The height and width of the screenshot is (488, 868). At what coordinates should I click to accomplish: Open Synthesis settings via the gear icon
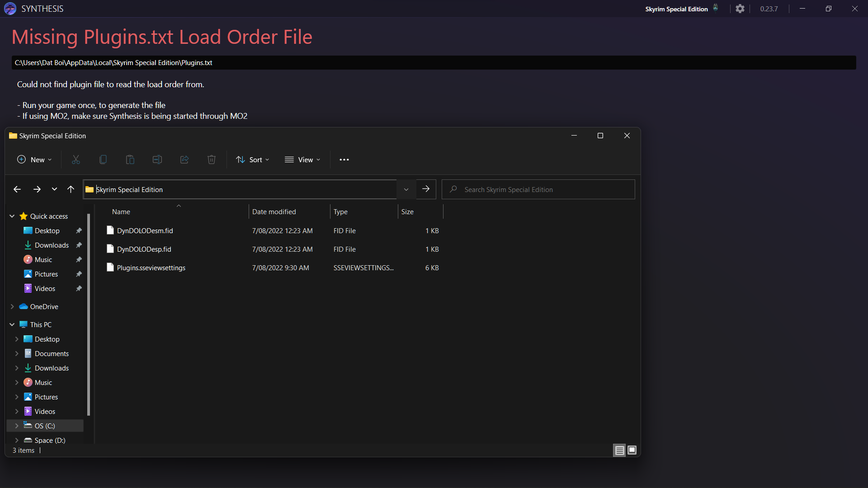(740, 9)
